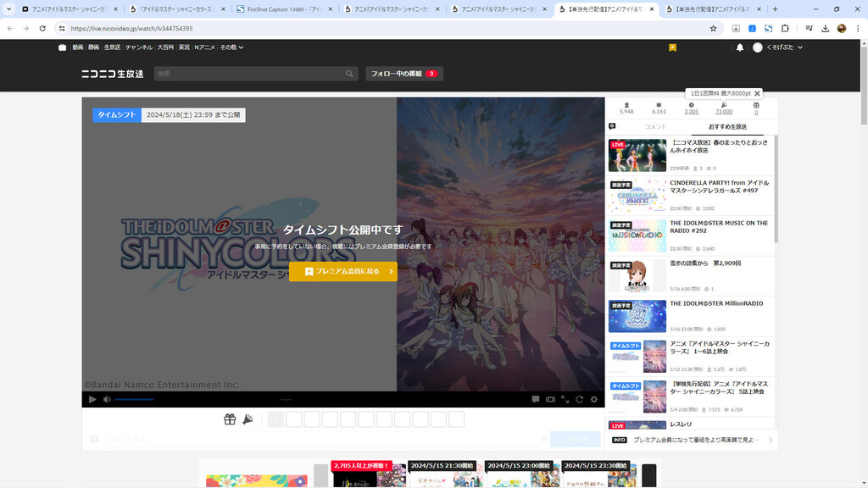This screenshot has width=868, height=488.
Task: Expand the INFO premium notice arrow
Action: click(x=771, y=440)
